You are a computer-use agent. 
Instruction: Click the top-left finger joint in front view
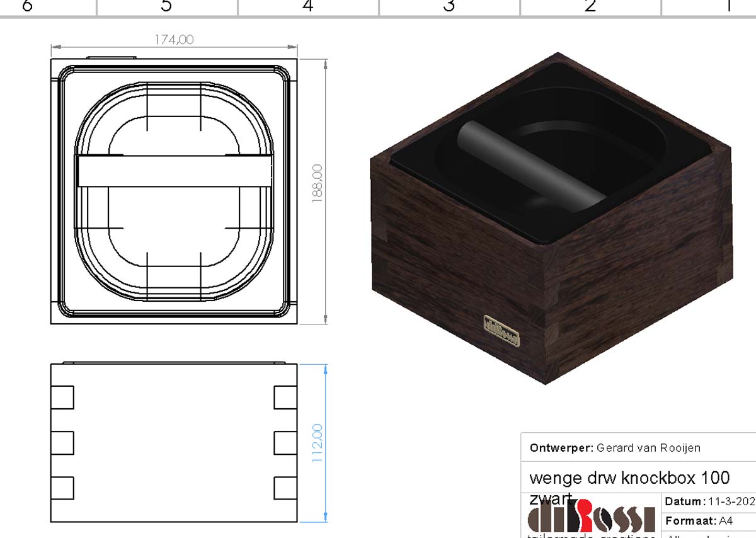tap(62, 398)
